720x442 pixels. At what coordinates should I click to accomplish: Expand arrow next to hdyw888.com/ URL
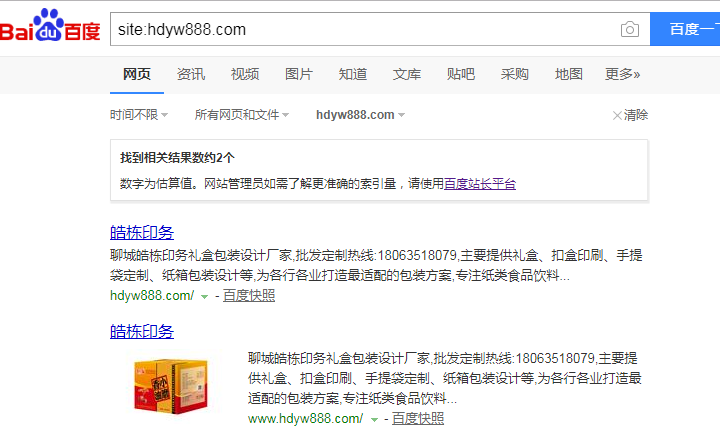205,297
